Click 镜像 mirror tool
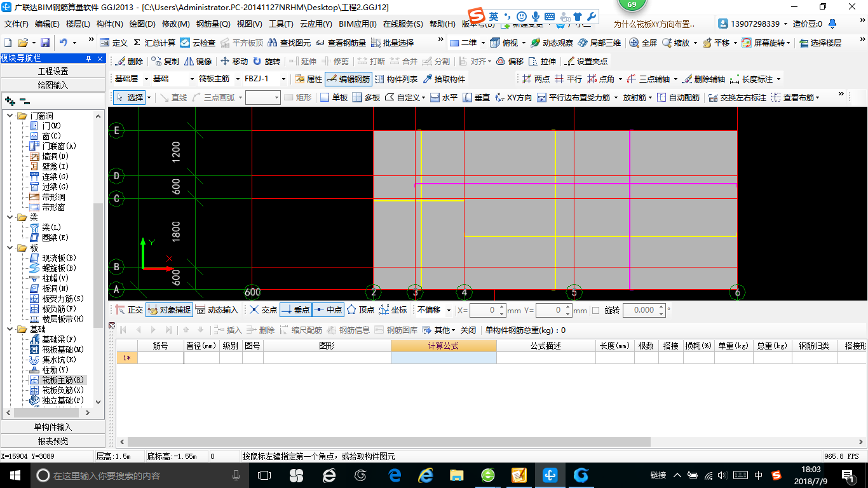 pyautogui.click(x=198, y=62)
